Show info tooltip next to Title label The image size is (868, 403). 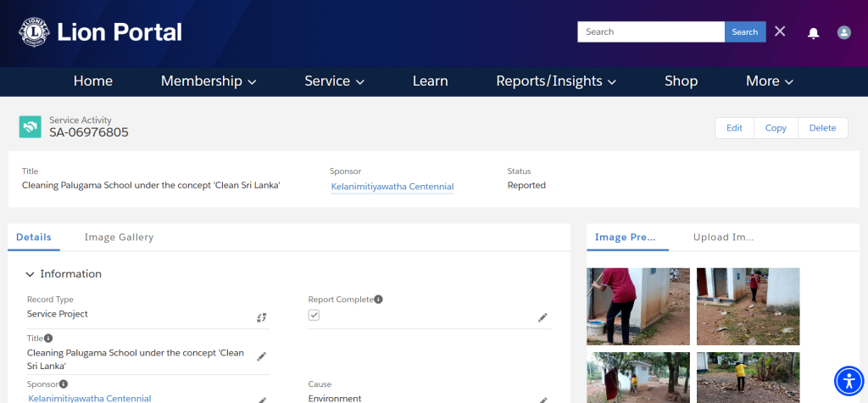tap(48, 339)
